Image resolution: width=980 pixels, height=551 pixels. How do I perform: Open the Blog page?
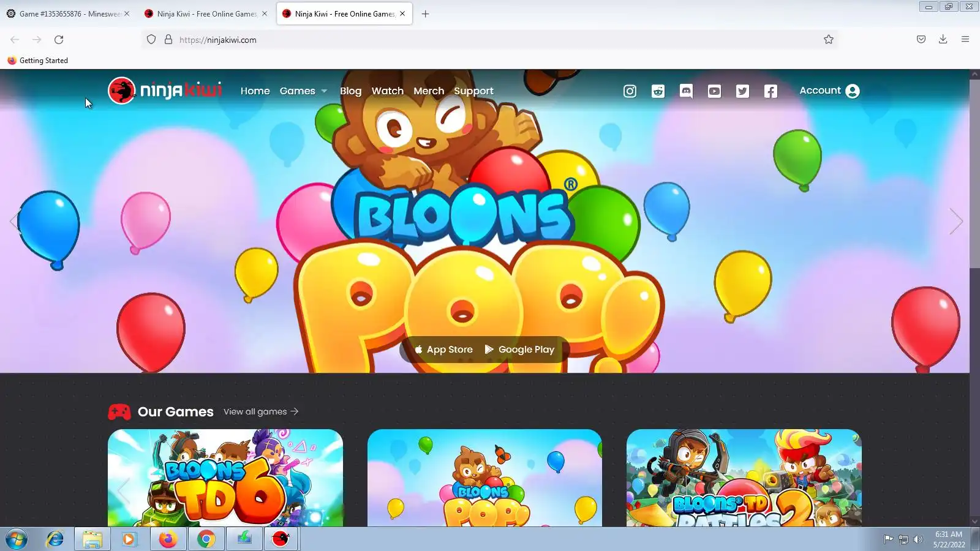pos(350,91)
